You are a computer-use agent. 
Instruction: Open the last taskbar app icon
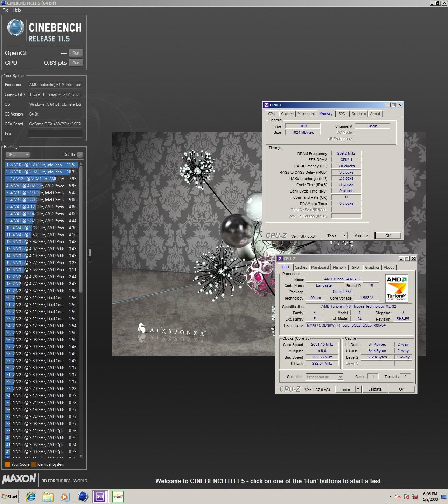pyautogui.click(x=118, y=496)
